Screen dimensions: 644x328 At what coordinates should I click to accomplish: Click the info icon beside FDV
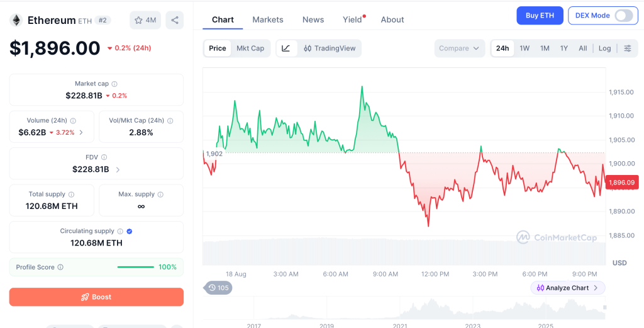(x=104, y=157)
